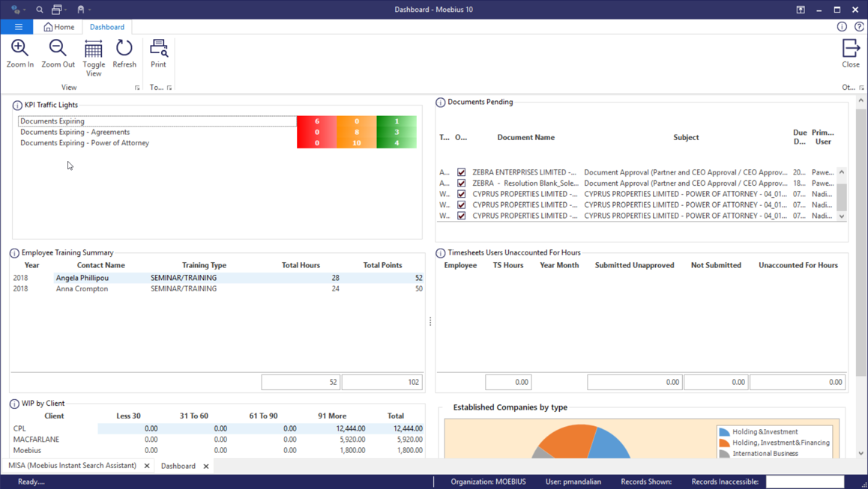Switch to the Home tab
868x489 pixels.
(59, 26)
